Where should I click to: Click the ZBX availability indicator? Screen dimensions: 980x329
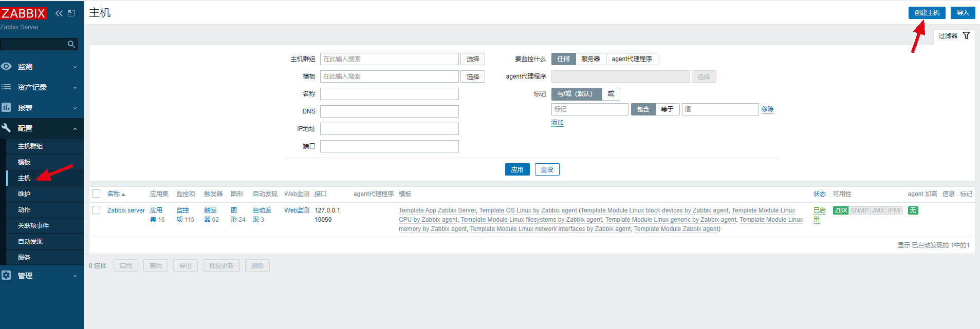pos(841,210)
